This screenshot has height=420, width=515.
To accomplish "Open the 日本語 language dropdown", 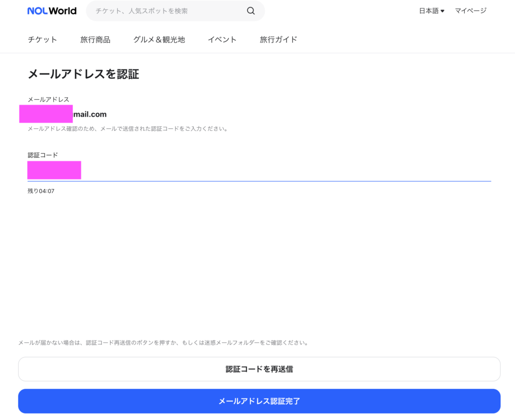I will click(432, 11).
